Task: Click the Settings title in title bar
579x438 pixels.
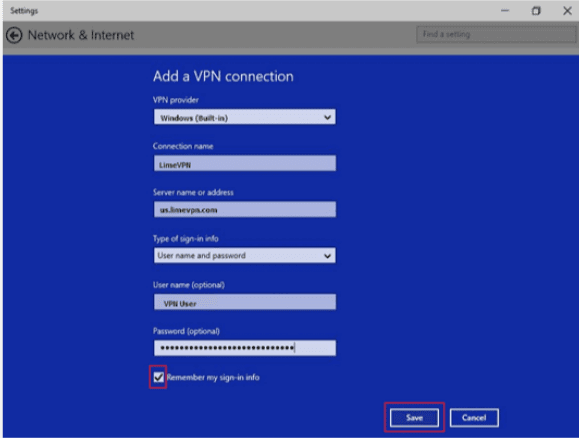Action: pos(24,11)
